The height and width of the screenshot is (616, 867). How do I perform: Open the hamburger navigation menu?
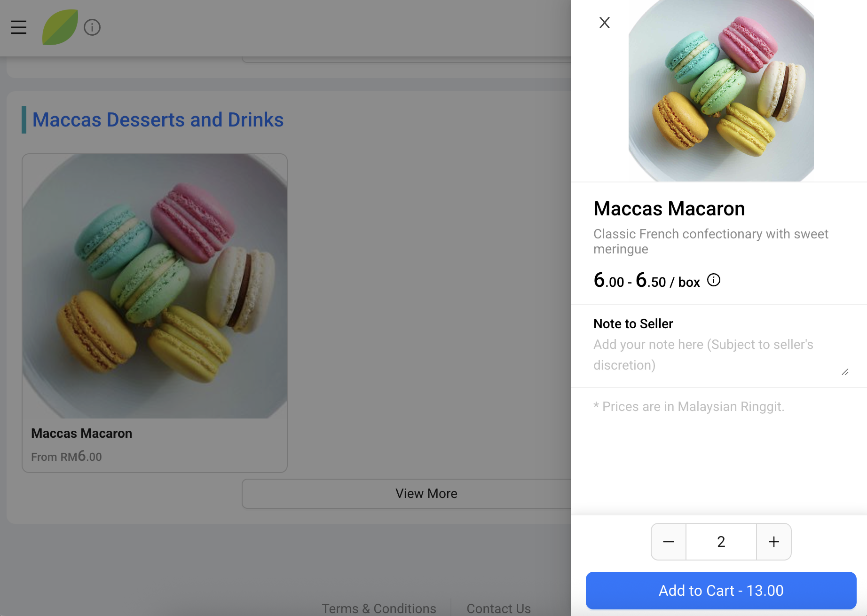click(19, 27)
